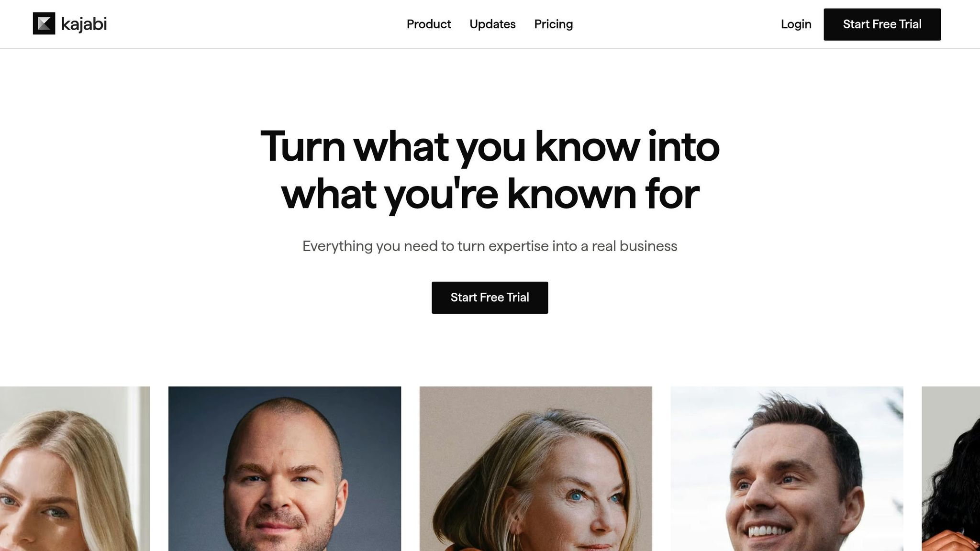Click the word 'business' in the subheading
The width and height of the screenshot is (980, 551).
tap(648, 246)
